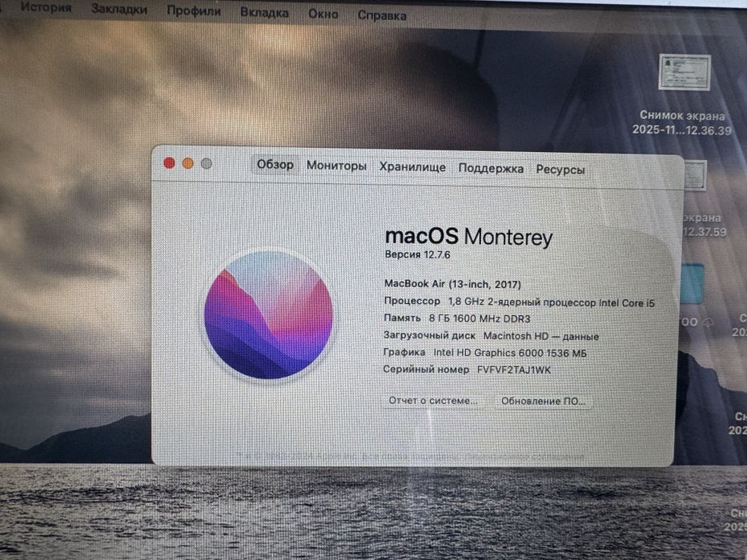Minimize window with the yellow button

click(x=188, y=163)
